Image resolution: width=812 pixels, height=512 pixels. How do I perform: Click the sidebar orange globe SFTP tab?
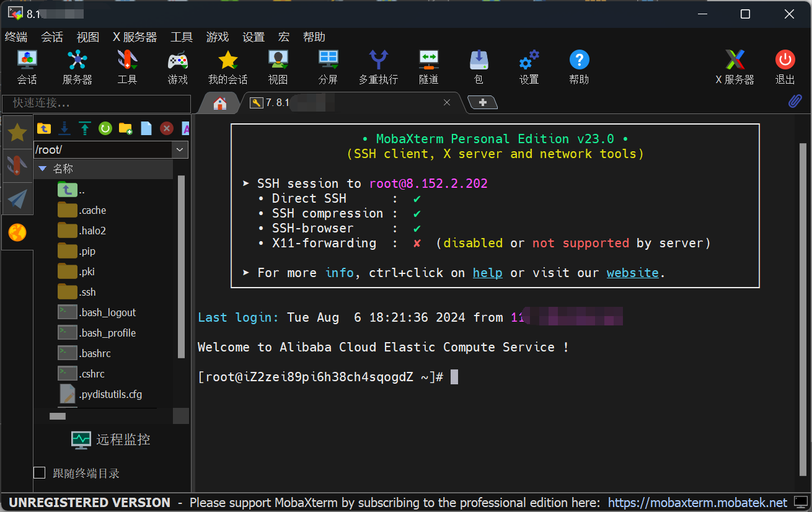(17, 232)
